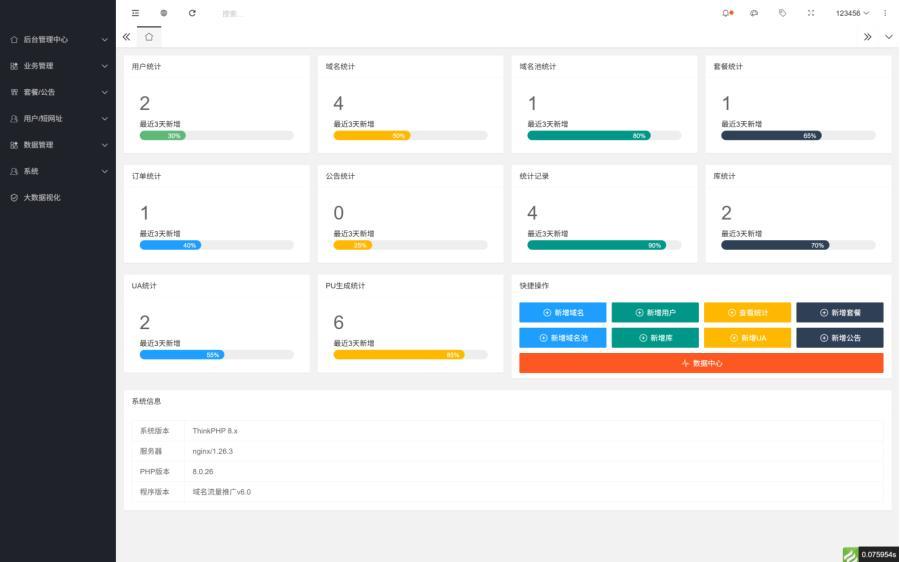Click the 新增域名 quick action button
This screenshot has height=562, width=900.
tap(563, 313)
